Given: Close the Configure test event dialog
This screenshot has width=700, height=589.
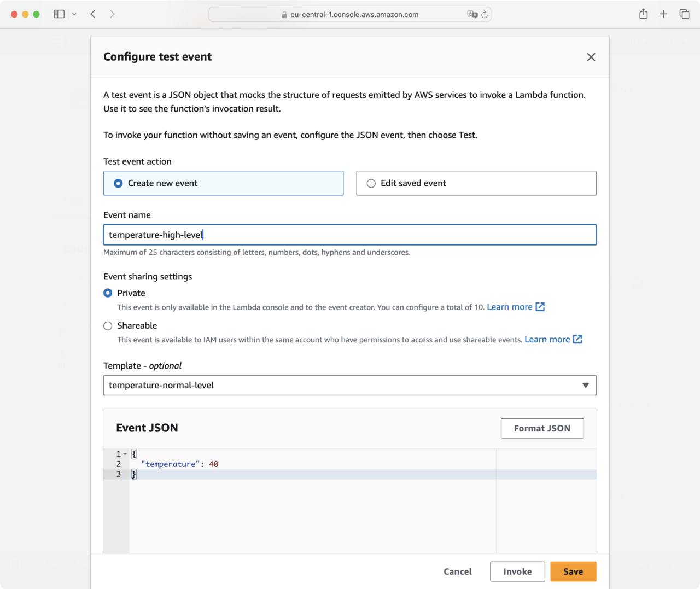Looking at the screenshot, I should (x=591, y=57).
